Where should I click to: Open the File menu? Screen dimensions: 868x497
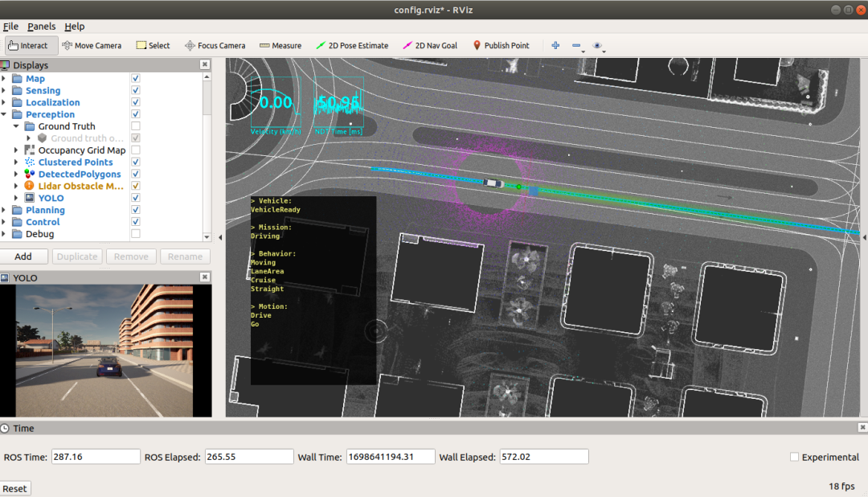tap(10, 27)
